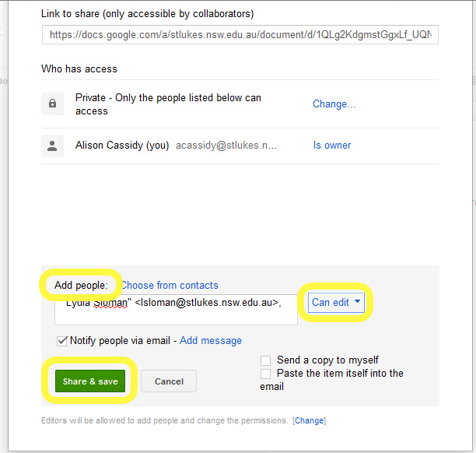Click the Private access description text
Image resolution: width=476 pixels, height=453 pixels.
point(168,104)
